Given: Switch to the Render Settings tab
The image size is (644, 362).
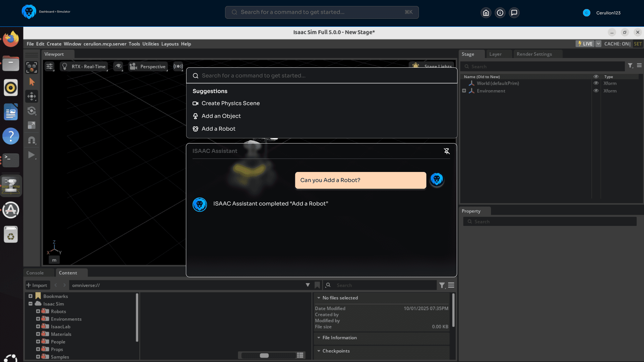Looking at the screenshot, I should click(x=534, y=54).
